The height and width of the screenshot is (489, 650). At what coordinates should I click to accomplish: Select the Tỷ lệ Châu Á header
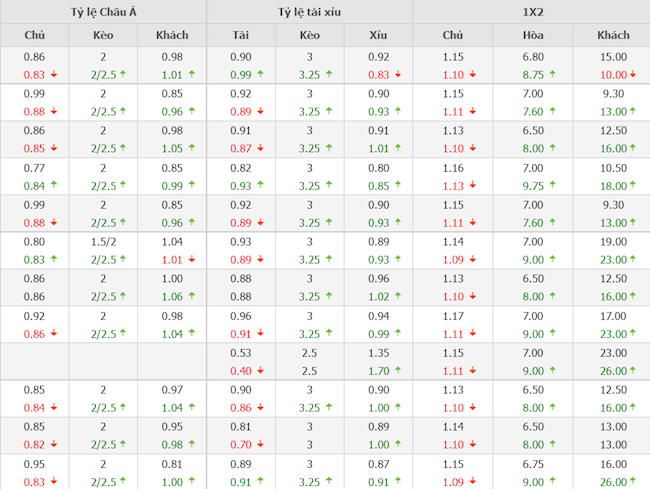click(x=103, y=12)
